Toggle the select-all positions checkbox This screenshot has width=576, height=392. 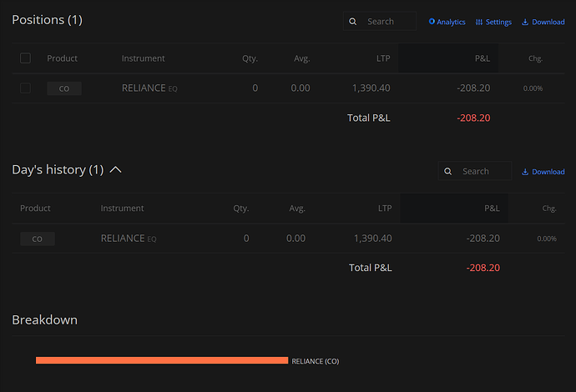pyautogui.click(x=25, y=58)
